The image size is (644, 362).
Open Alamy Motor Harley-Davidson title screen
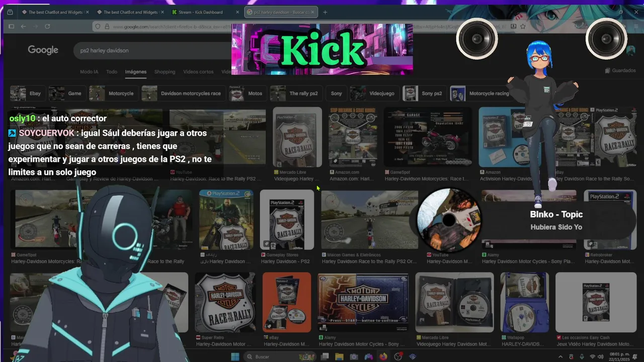pos(363,302)
